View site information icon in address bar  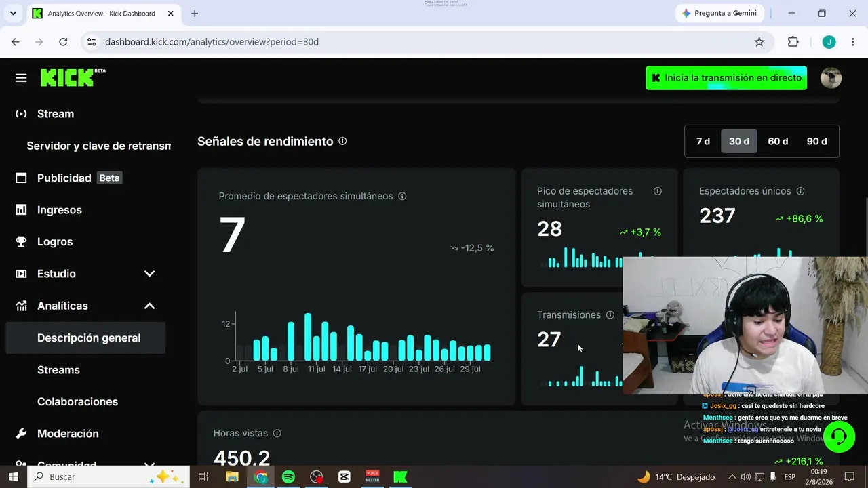pyautogui.click(x=92, y=42)
